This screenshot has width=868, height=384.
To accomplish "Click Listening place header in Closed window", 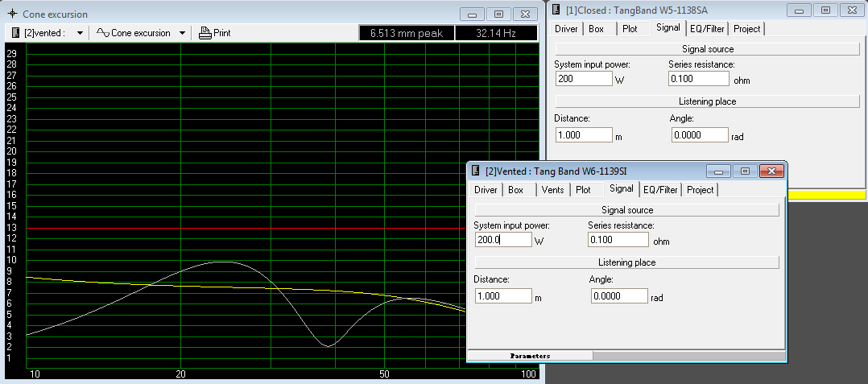I will [708, 101].
